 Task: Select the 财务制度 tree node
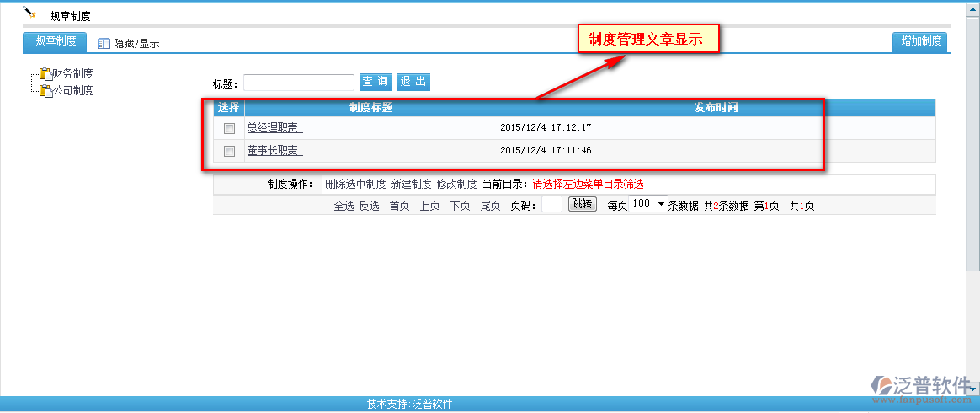[x=72, y=74]
